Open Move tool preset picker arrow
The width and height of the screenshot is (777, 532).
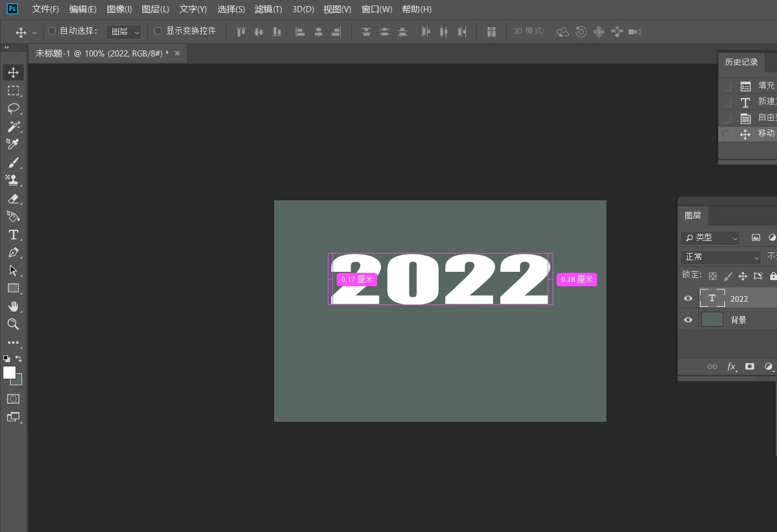coord(35,33)
